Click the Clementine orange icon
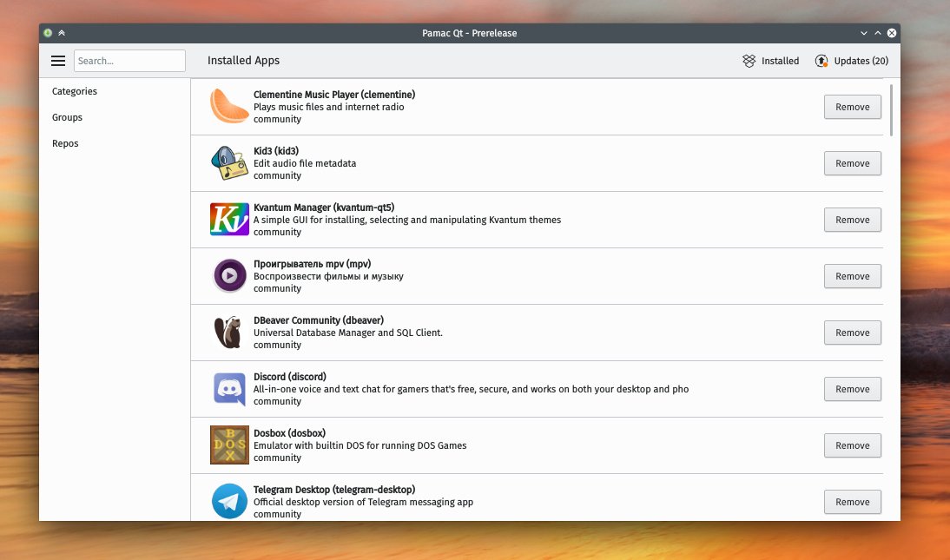 229,106
